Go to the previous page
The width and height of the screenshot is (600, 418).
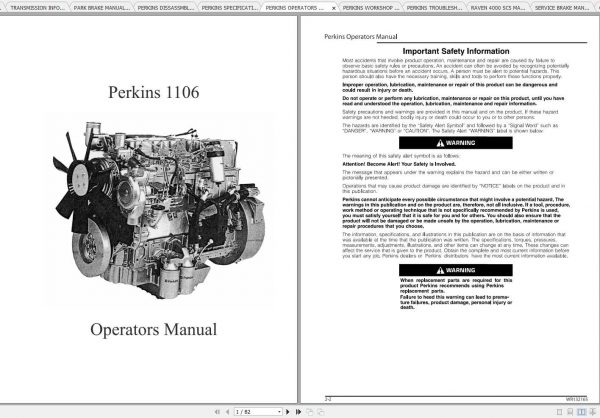point(227,412)
